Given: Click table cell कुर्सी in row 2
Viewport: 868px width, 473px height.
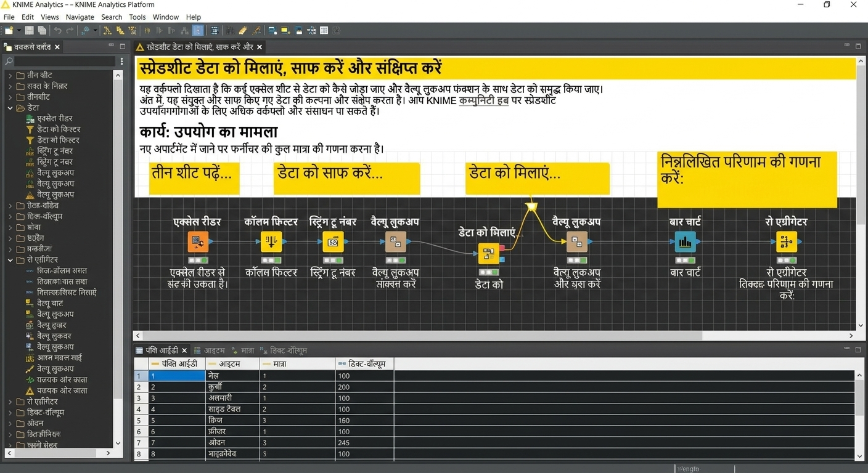Looking at the screenshot, I should pyautogui.click(x=232, y=387).
